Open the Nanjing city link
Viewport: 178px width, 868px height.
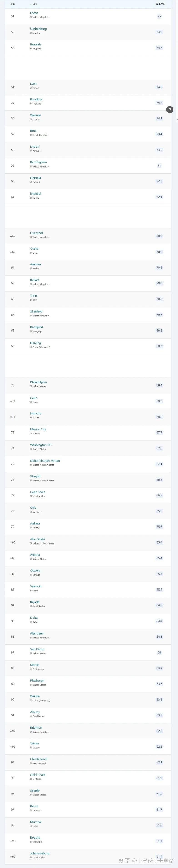coord(35,343)
